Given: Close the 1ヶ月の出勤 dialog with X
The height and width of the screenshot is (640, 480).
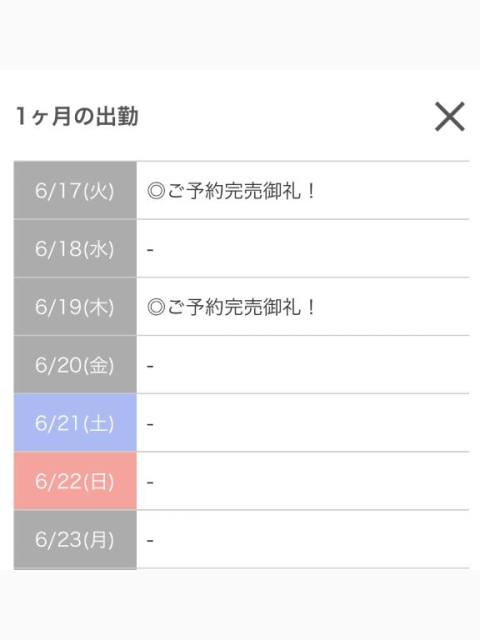Looking at the screenshot, I should coord(449,117).
